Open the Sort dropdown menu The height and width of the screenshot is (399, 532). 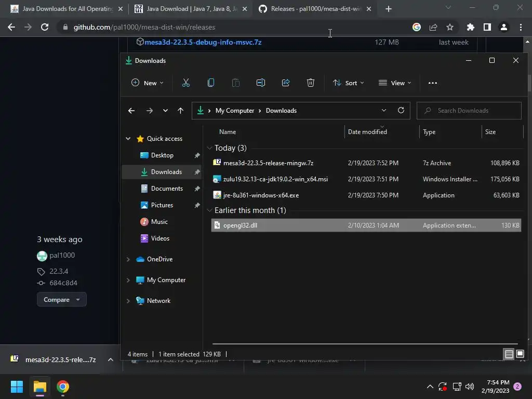(349, 83)
